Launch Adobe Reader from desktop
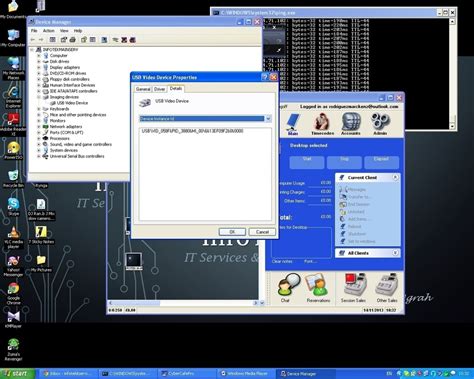The image size is (474, 379). tap(13, 124)
